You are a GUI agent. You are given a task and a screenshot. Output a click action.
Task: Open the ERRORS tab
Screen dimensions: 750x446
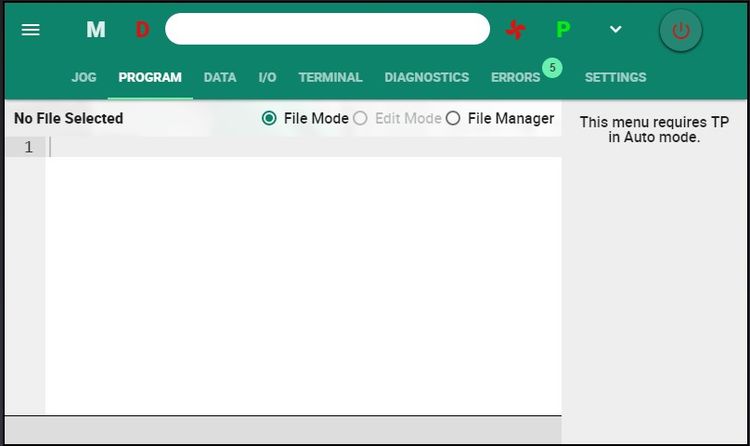pos(515,77)
